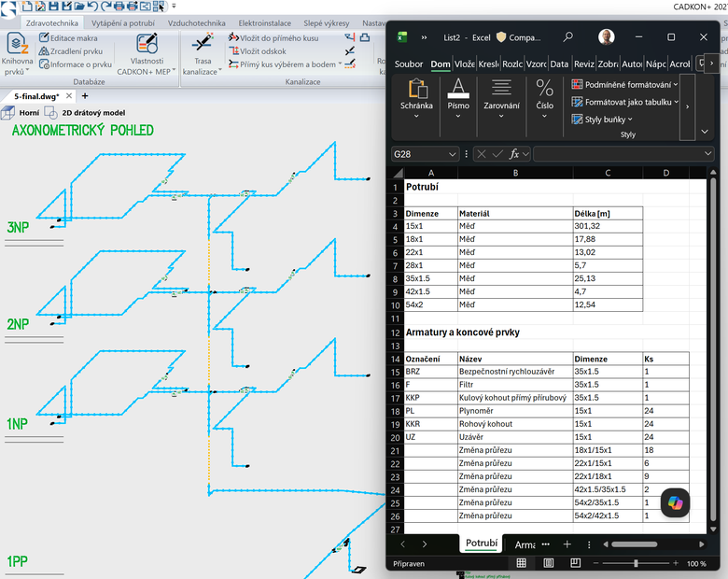The width and height of the screenshot is (728, 579).
Task: Collapse Excel ribbon with chevron
Action: click(705, 132)
